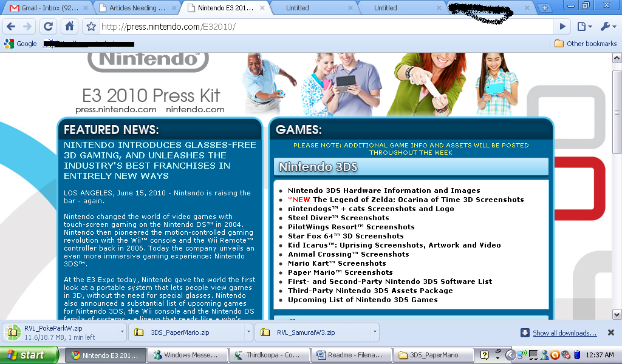The width and height of the screenshot is (622, 364).
Task: Switch to the Gmail - Inbox tab
Action: (49, 8)
